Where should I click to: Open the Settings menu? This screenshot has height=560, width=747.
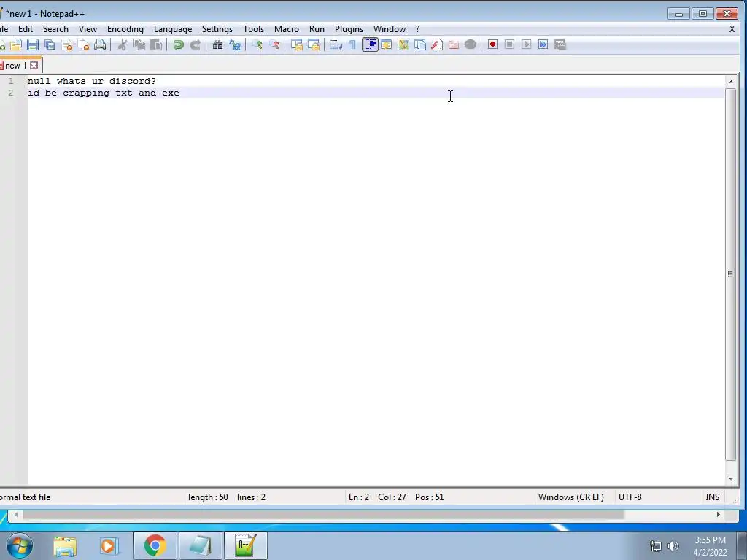(x=217, y=29)
